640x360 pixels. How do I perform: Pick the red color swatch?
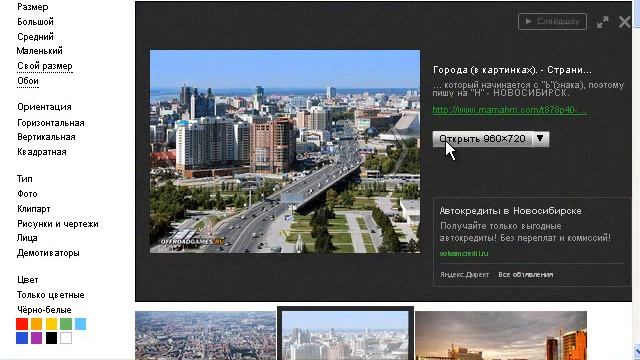coord(22,324)
